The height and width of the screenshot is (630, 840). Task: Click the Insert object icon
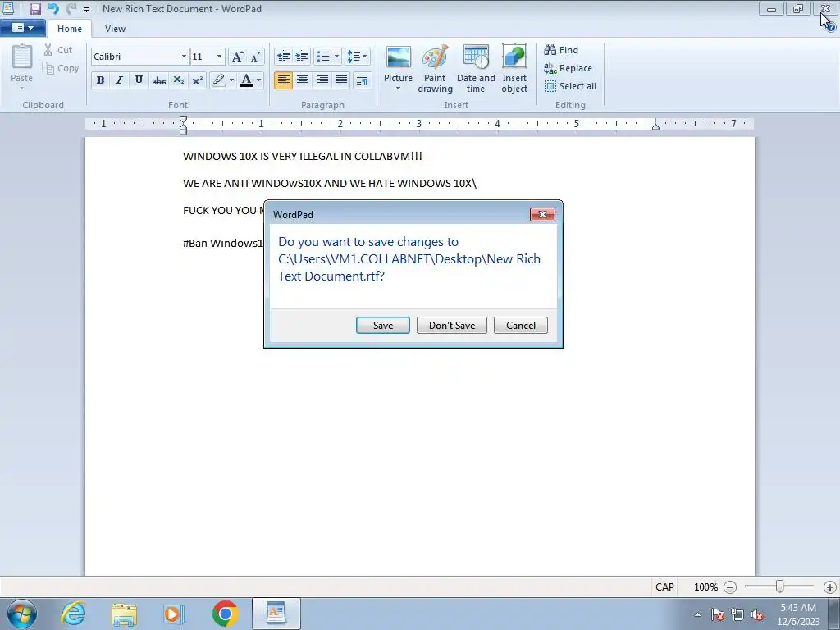tap(514, 57)
